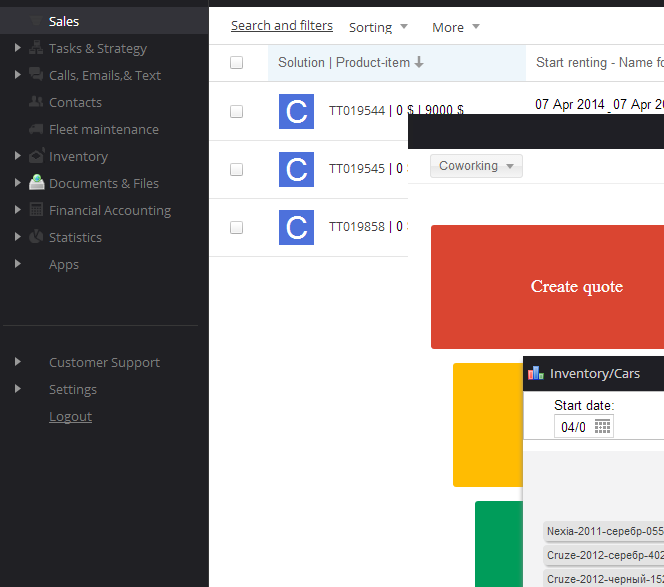Viewport: 664px width, 587px height.
Task: Click the sort arrow on Solution column
Action: [419, 62]
